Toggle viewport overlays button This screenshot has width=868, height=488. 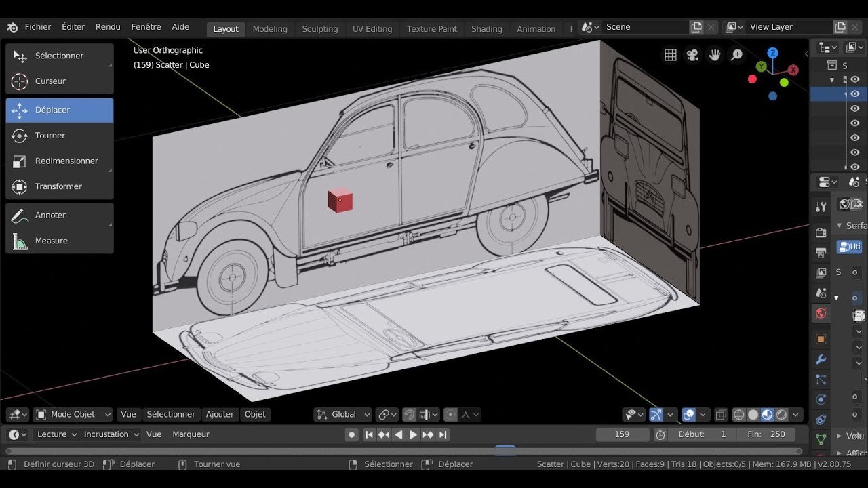coord(689,415)
